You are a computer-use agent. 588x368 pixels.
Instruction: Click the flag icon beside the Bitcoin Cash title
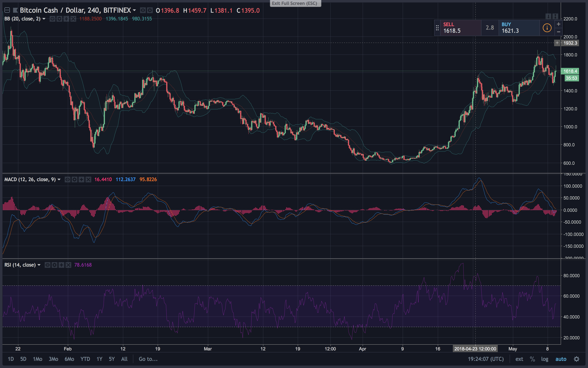15,10
